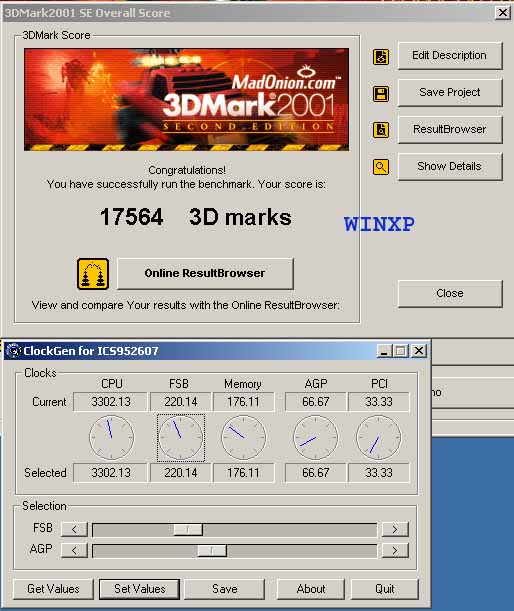This screenshot has width=514, height=611.
Task: Click the Online ResultBrowser trees icon
Action: coord(93,274)
